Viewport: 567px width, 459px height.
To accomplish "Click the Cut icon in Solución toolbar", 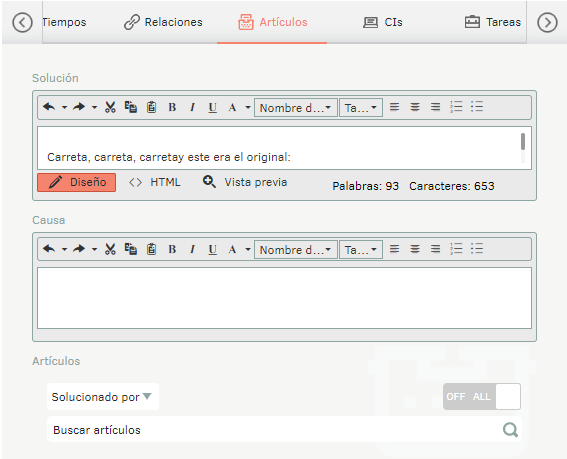I will pyautogui.click(x=110, y=107).
